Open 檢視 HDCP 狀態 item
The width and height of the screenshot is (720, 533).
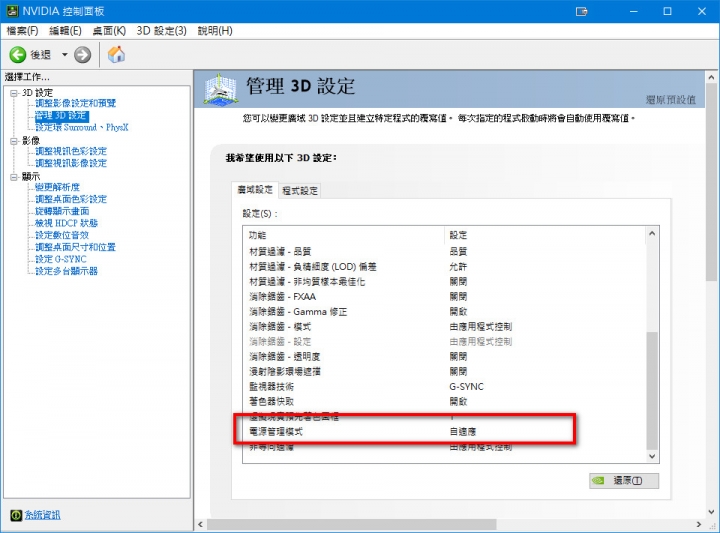point(67,223)
